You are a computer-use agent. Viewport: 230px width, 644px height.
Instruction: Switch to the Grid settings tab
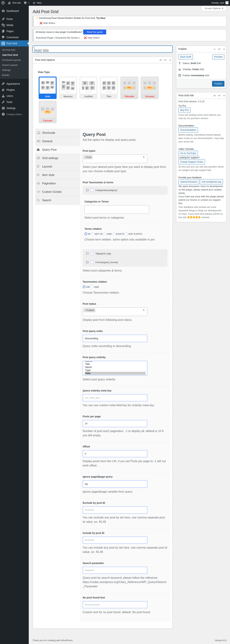coord(50,158)
